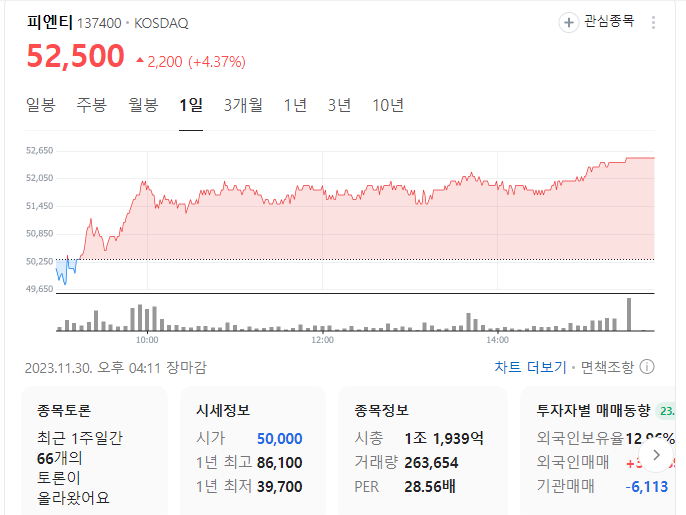Click the 면책조항 info circle icon
The image size is (686, 515).
pos(647,367)
